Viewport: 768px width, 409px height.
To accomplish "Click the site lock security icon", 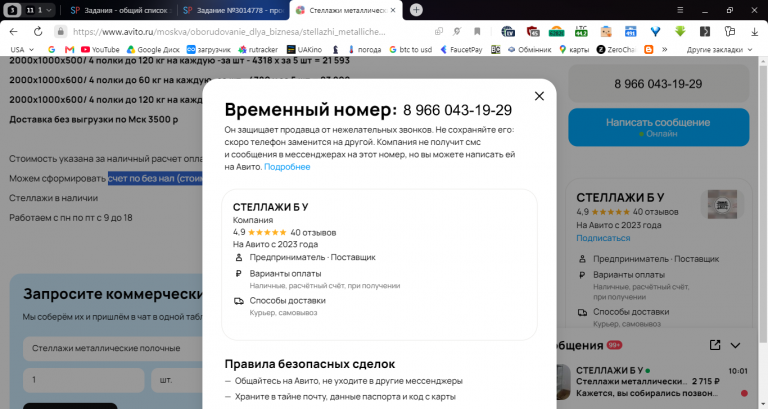I will pos(60,31).
